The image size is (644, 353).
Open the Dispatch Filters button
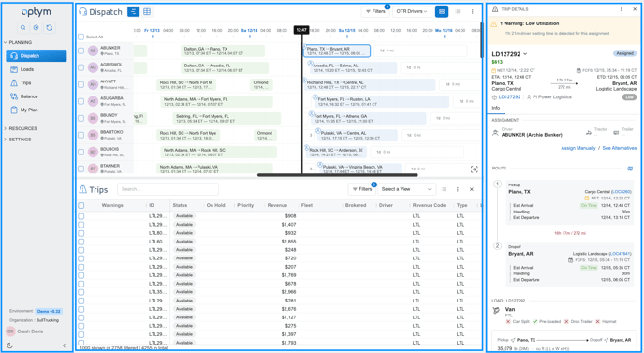(375, 11)
